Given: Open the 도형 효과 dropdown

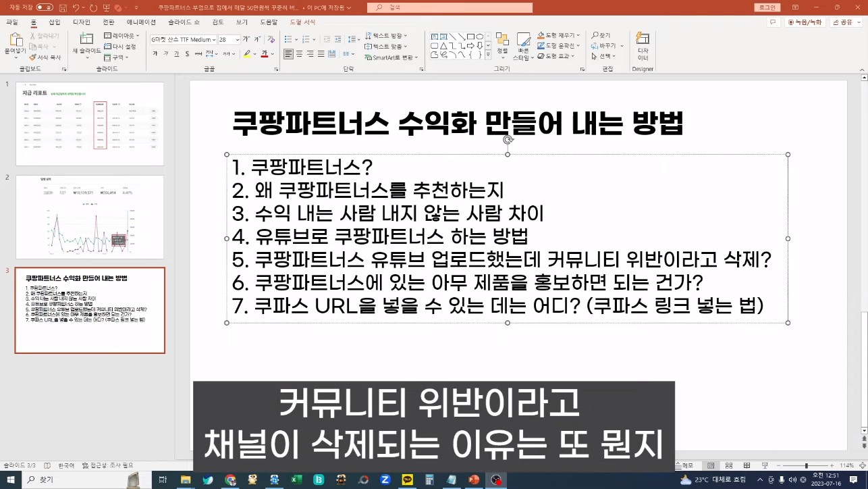Looking at the screenshot, I should (556, 57).
